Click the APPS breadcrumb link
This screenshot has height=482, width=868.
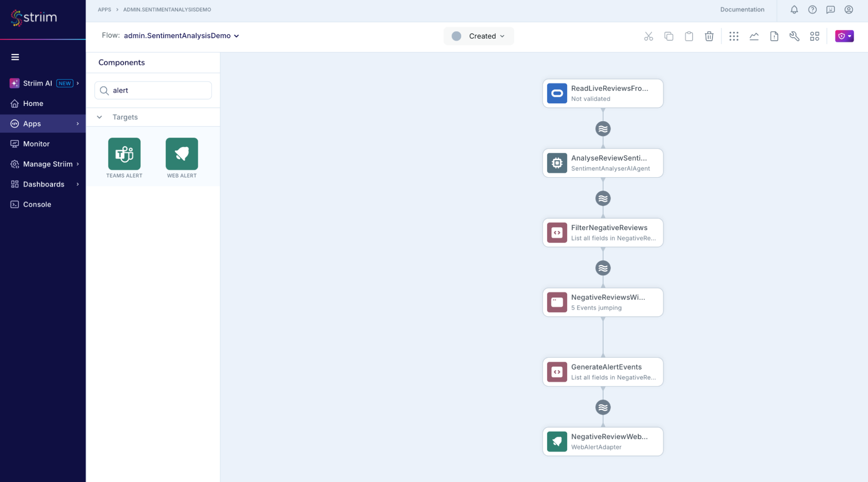coord(104,10)
